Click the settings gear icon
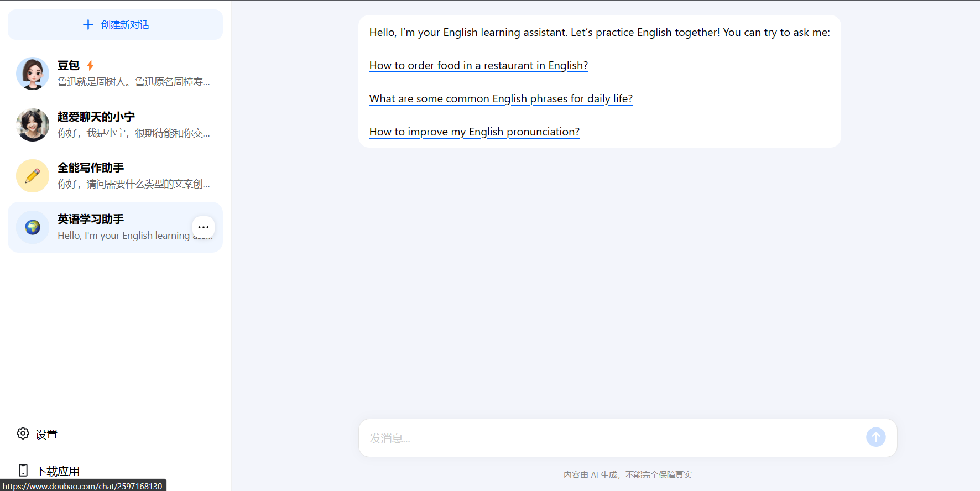This screenshot has height=491, width=980. click(23, 433)
